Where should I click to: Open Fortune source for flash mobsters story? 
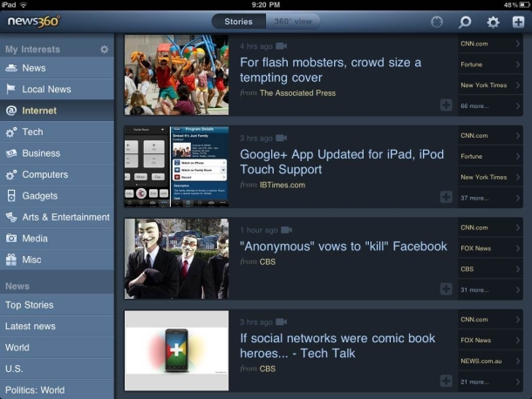point(490,64)
